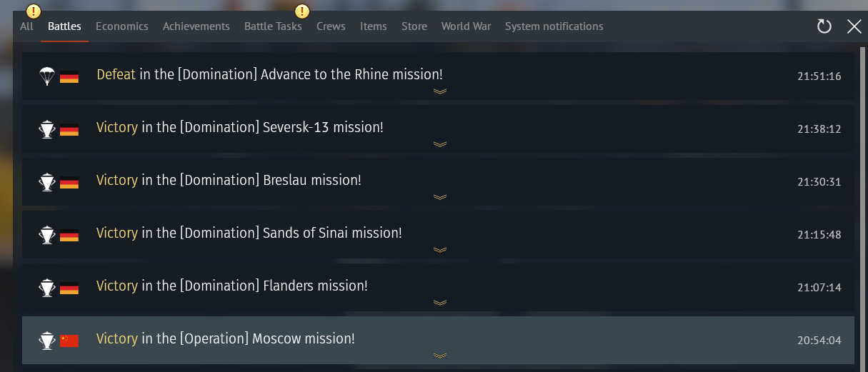Click the trophy icon beside Seversk-13 victory

[x=47, y=129]
